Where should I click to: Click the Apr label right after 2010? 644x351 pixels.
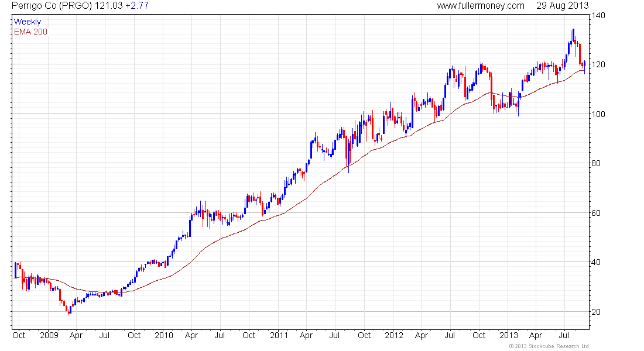point(191,335)
